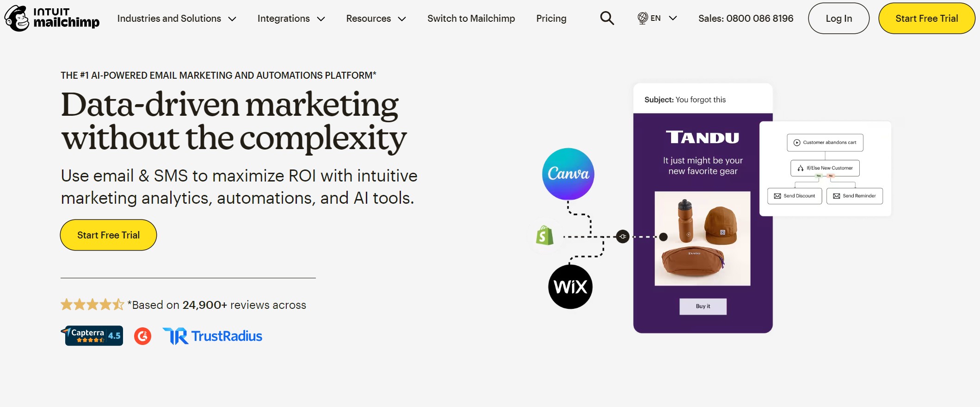Open the TrustRadius reviews link
The width and height of the screenshot is (980, 407).
point(212,335)
